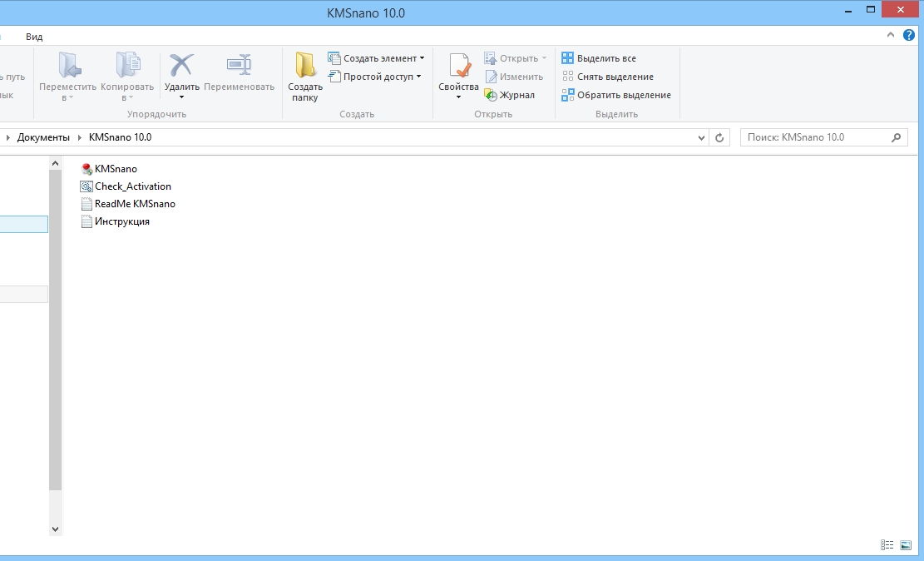The height and width of the screenshot is (561, 924).
Task: Switch to details view icon in status bar
Action: click(x=887, y=545)
